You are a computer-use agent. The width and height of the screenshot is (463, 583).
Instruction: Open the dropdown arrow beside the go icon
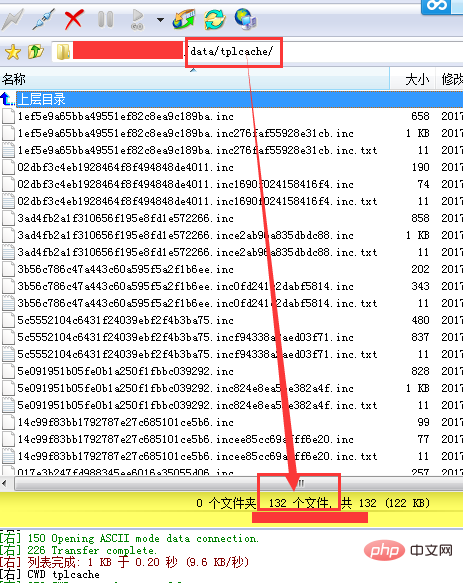(160, 20)
